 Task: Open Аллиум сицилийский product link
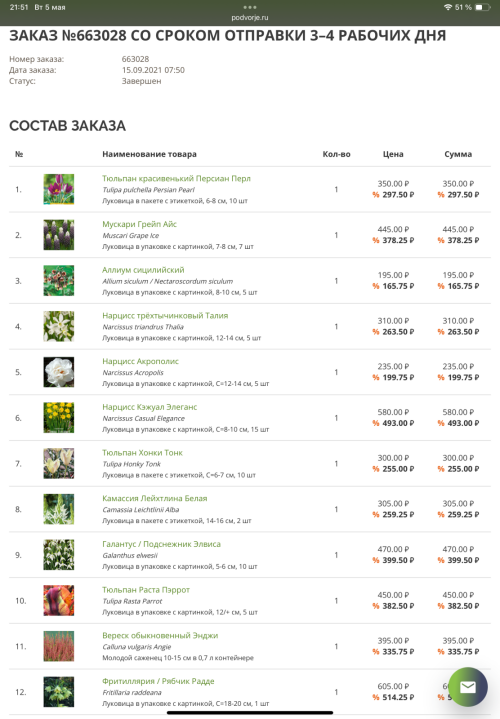(143, 270)
